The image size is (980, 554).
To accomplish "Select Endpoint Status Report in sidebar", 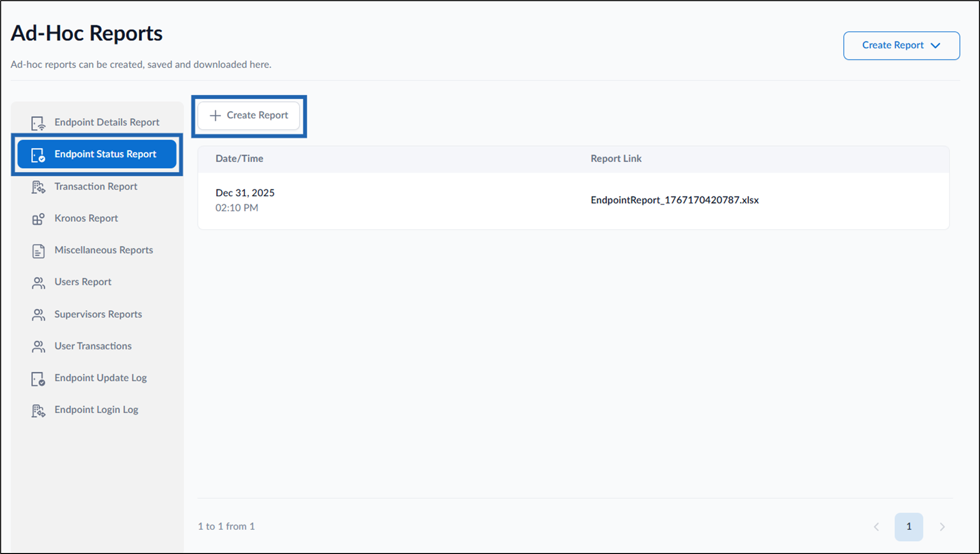I will point(97,154).
